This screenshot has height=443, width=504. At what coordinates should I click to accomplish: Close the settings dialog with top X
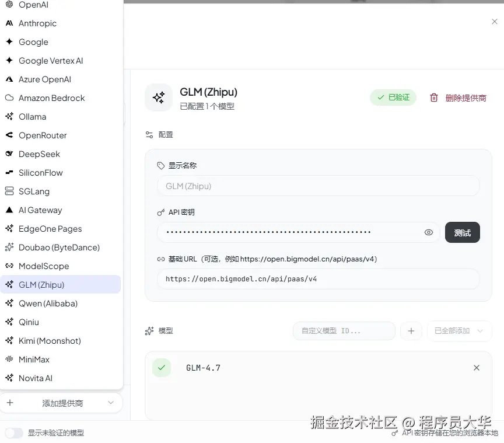[x=494, y=22]
